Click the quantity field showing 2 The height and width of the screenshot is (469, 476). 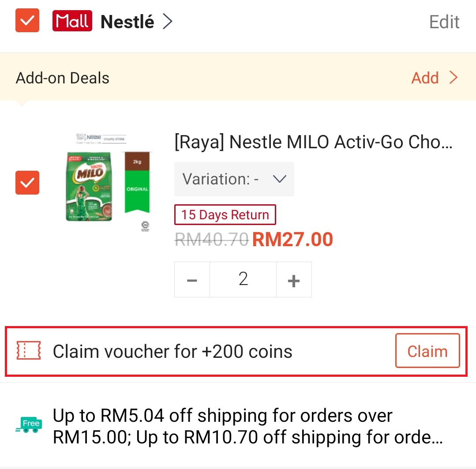(243, 280)
